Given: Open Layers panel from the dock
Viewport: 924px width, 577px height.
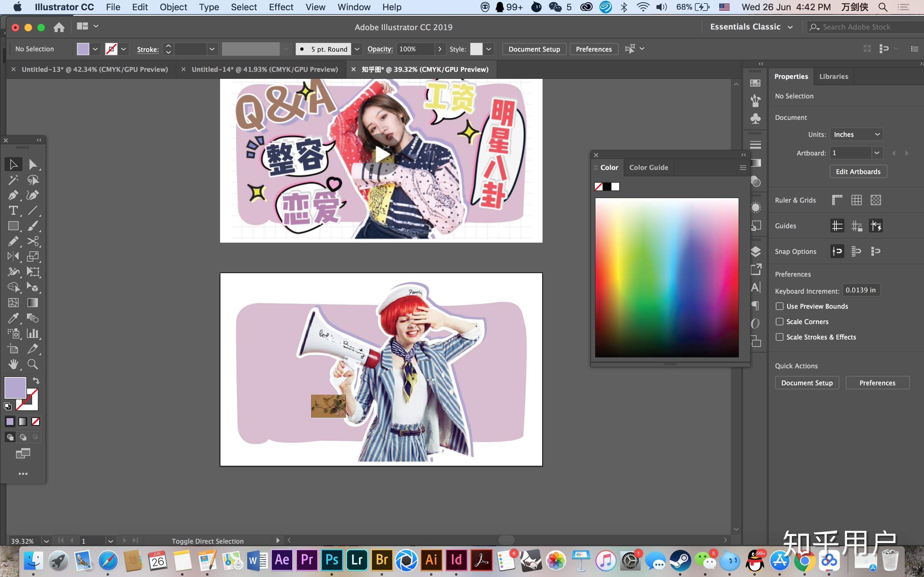Looking at the screenshot, I should [755, 252].
